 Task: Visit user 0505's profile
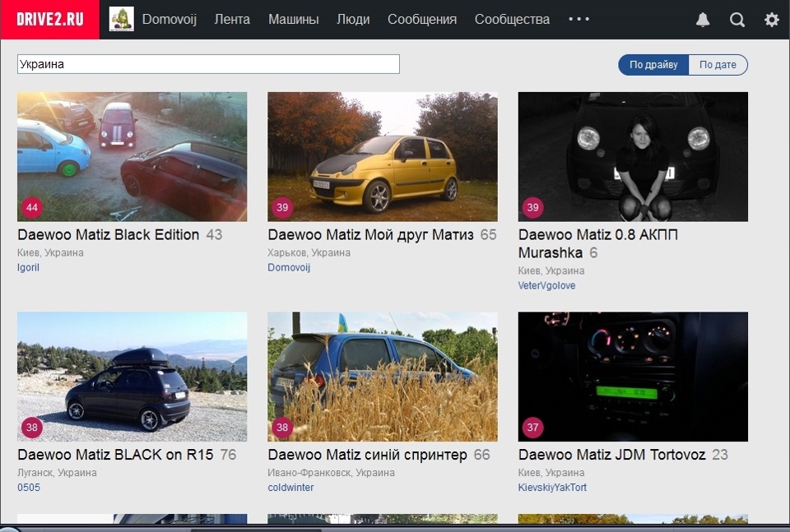(x=29, y=488)
